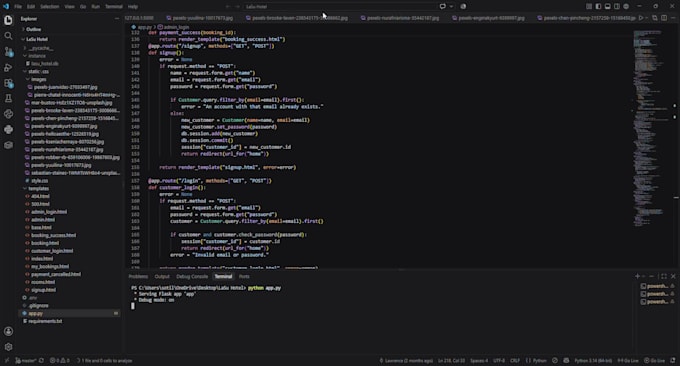Open the Terminal menu
Screen dimensions: 680x366
pos(114,7)
